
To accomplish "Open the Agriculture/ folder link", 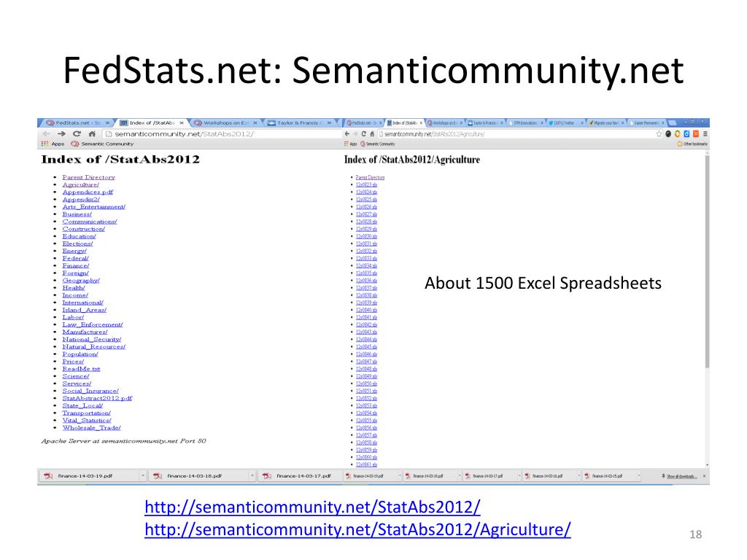I will (x=80, y=184).
